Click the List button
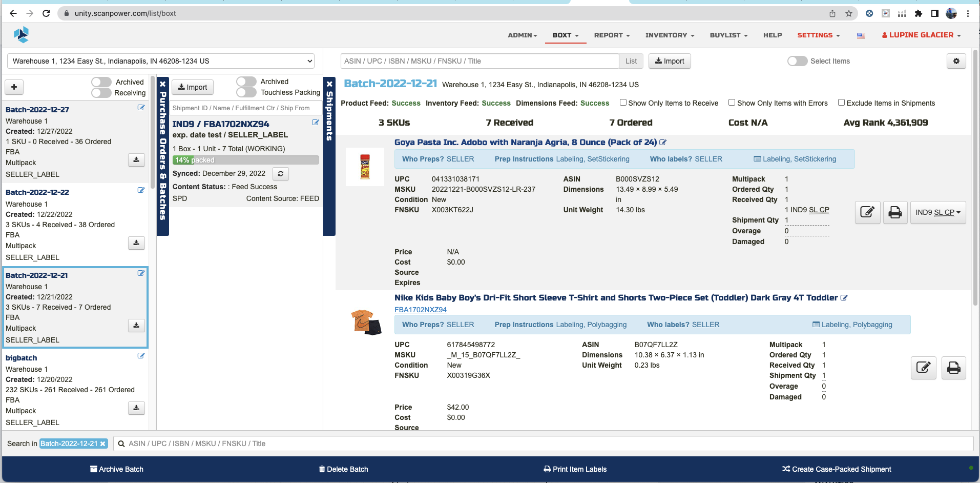Viewport: 980px width, 483px height. [x=631, y=61]
